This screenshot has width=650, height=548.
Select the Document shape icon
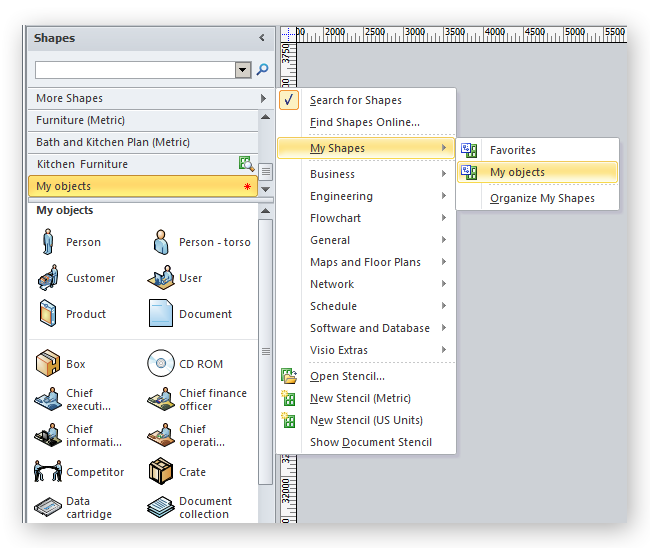click(160, 314)
